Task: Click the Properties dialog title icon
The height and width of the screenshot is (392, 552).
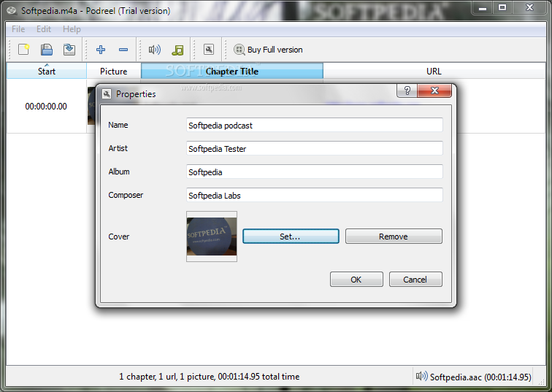Action: pyautogui.click(x=107, y=94)
